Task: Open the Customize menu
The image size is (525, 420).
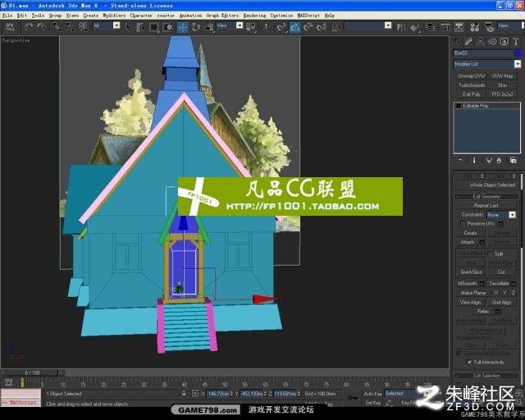Action: click(281, 16)
